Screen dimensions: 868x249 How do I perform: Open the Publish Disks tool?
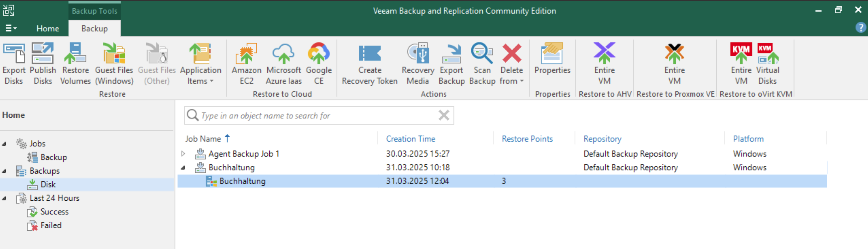click(x=43, y=64)
